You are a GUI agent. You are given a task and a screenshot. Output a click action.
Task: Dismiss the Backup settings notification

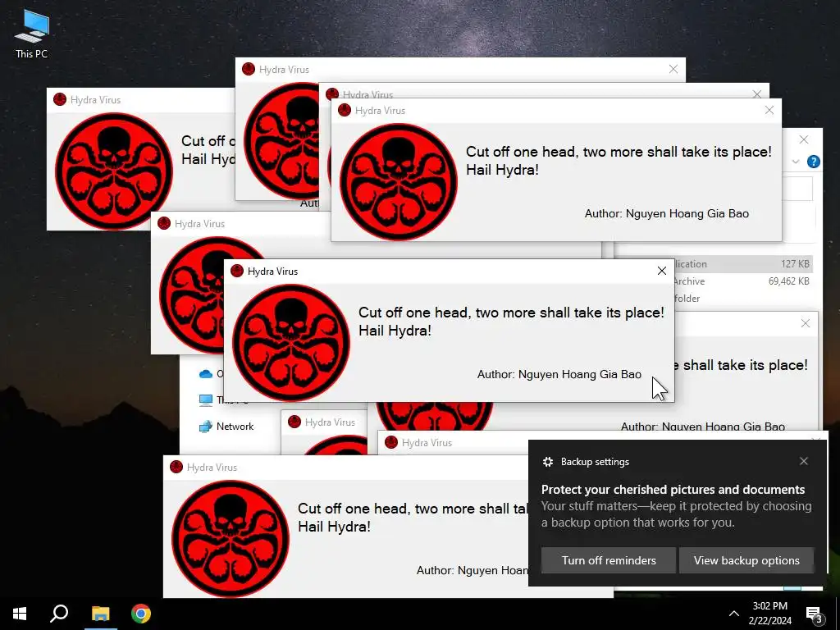point(804,461)
